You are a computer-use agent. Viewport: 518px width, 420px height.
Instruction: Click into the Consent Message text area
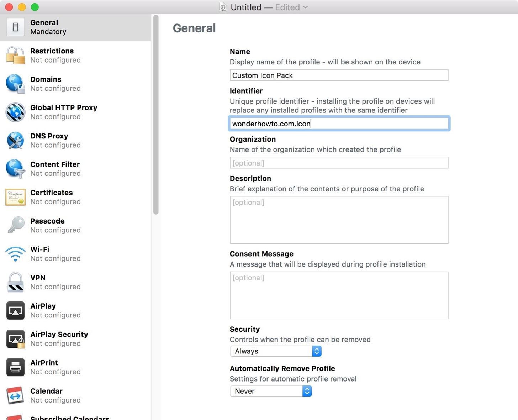point(339,295)
